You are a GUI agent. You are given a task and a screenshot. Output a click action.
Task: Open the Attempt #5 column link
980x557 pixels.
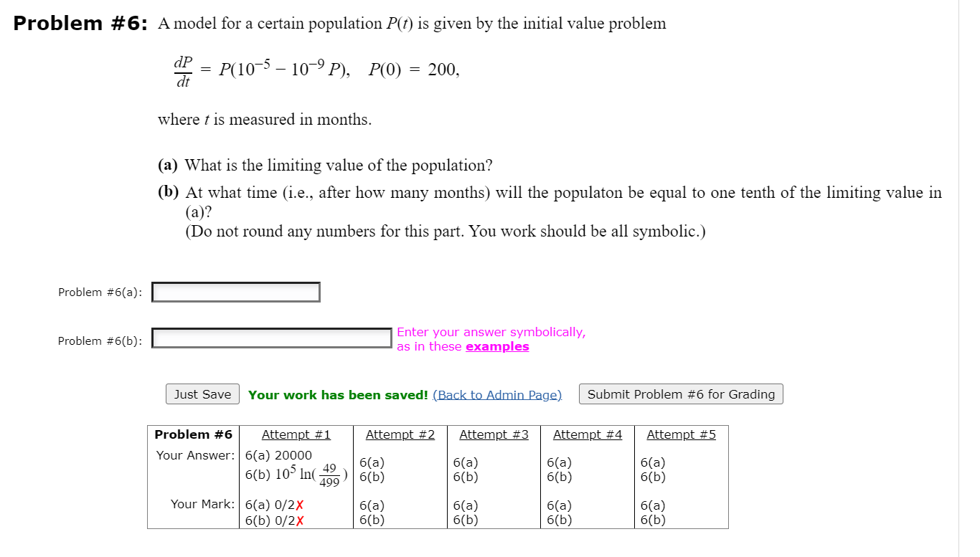pos(680,434)
